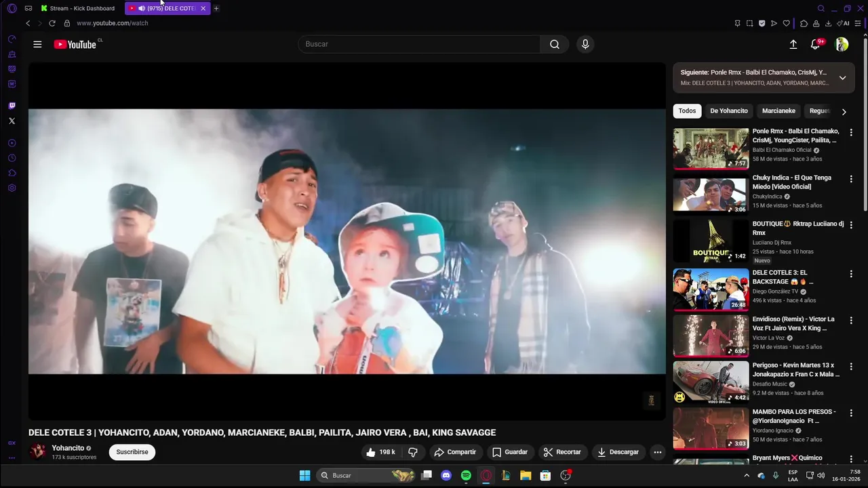Reload the page
This screenshot has width=868, height=488.
[52, 23]
